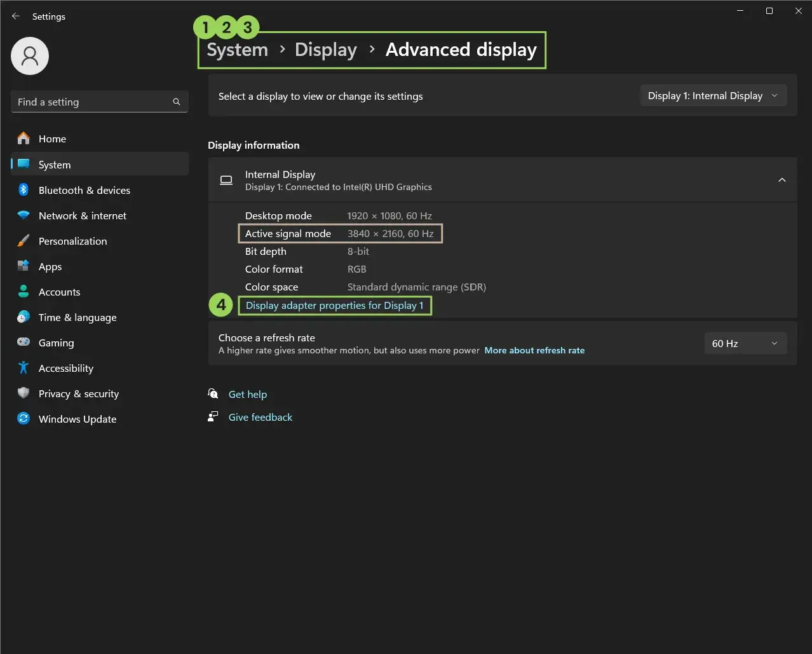Click the Display breadcrumb
The height and width of the screenshot is (654, 812).
[x=326, y=50]
